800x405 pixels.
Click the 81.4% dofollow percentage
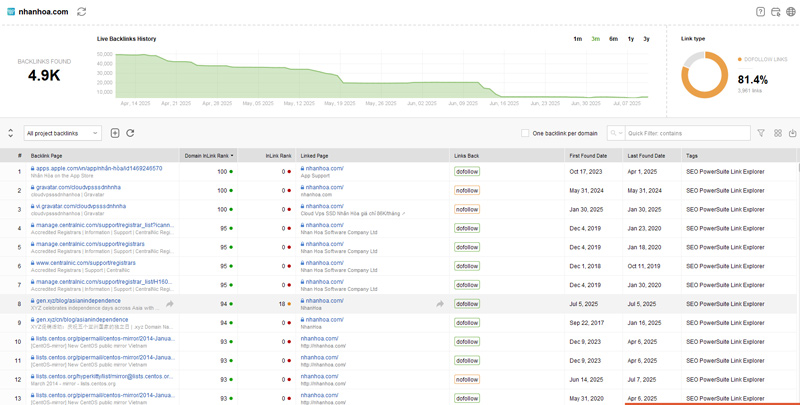click(x=753, y=80)
